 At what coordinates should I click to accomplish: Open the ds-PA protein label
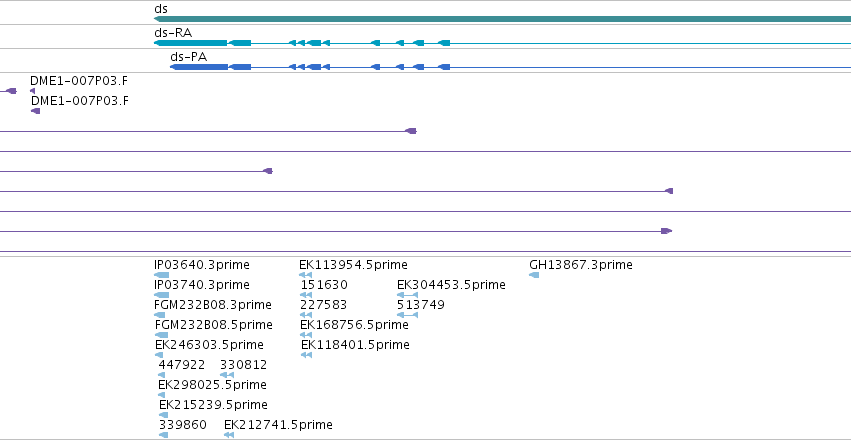point(188,56)
